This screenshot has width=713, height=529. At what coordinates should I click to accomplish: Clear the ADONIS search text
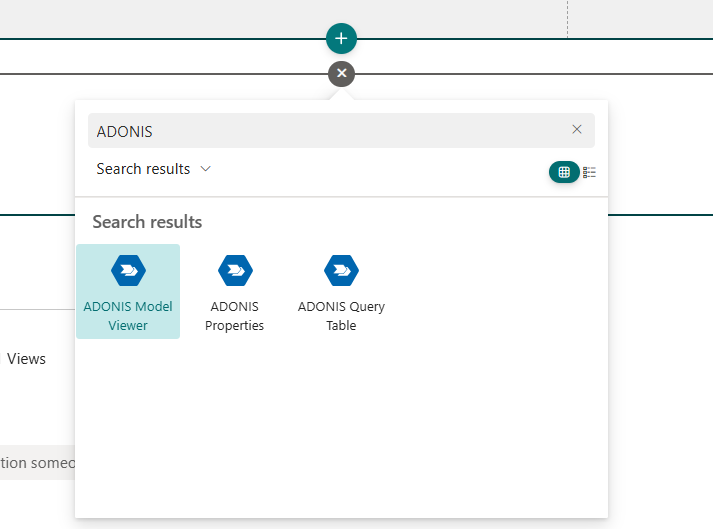click(576, 129)
